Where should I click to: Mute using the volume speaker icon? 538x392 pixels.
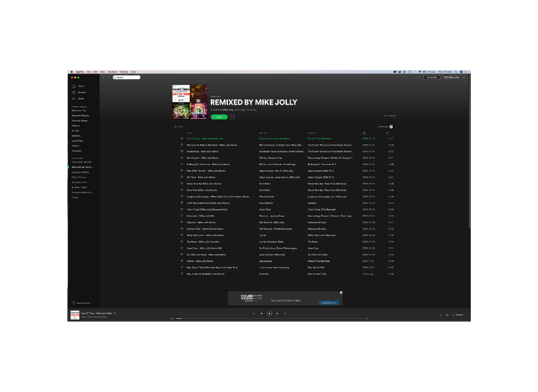[453, 315]
